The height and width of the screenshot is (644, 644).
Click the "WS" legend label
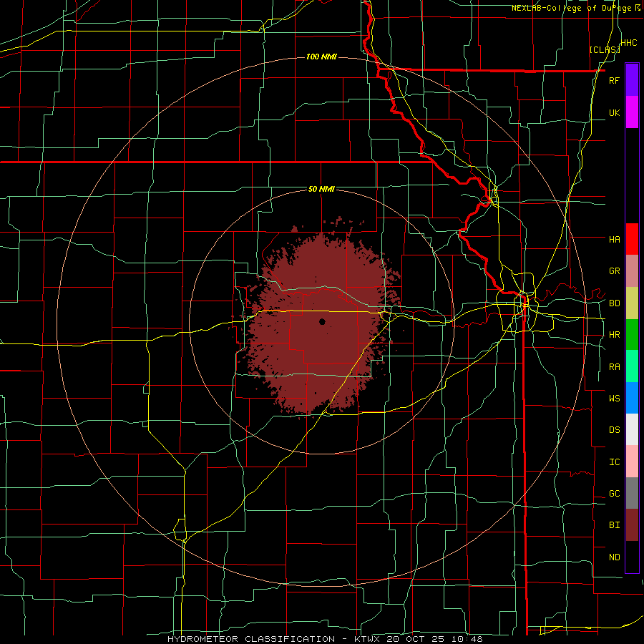pos(615,399)
